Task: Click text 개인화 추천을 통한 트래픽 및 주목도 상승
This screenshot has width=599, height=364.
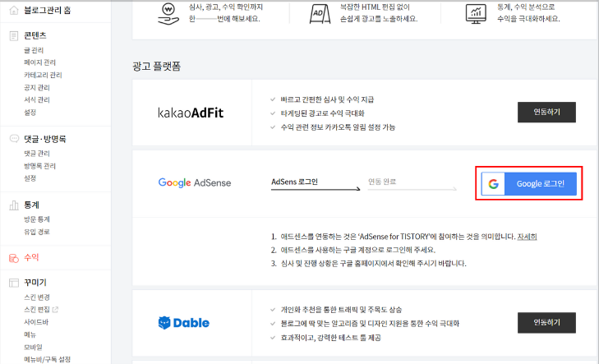Action: [x=341, y=310]
